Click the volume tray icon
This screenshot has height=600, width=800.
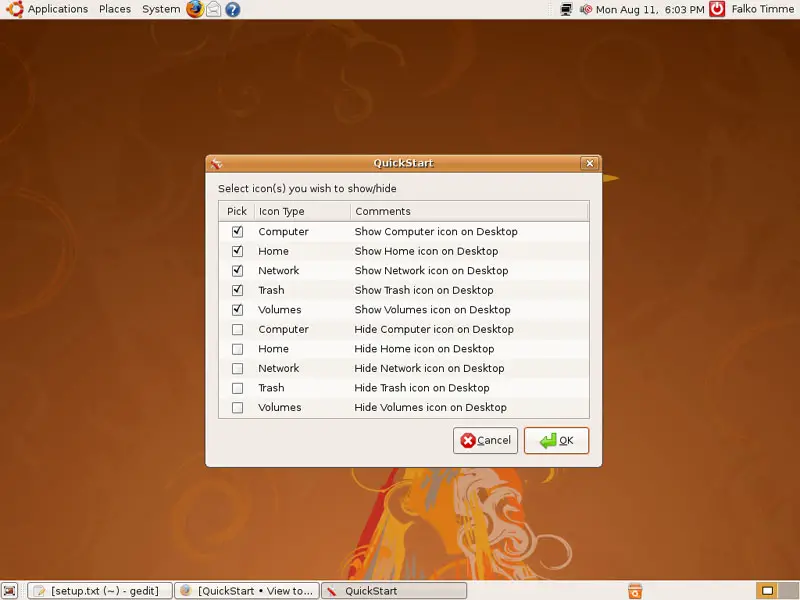(x=586, y=9)
